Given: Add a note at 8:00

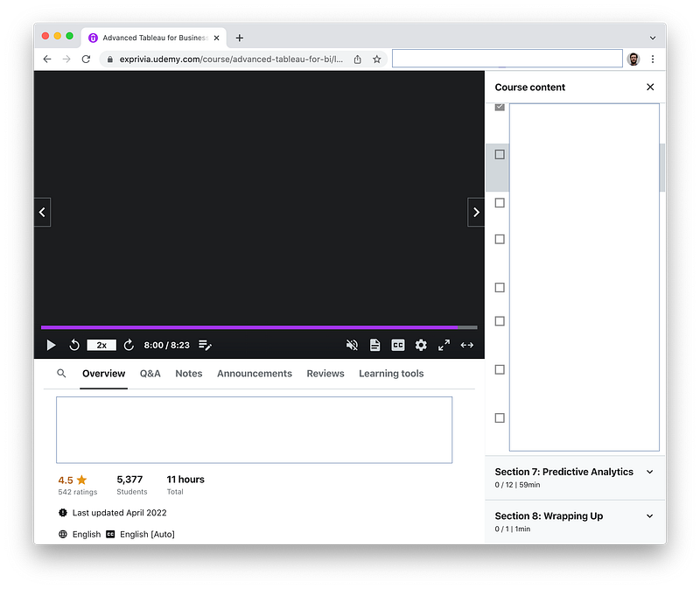Looking at the screenshot, I should point(205,345).
